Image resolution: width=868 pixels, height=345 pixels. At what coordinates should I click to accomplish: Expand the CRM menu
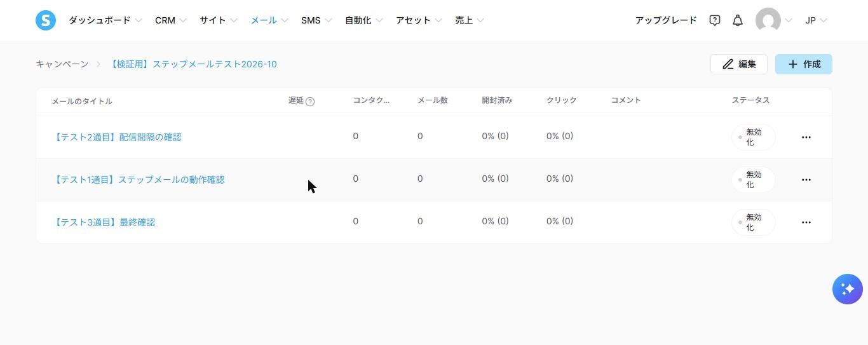[x=170, y=20]
